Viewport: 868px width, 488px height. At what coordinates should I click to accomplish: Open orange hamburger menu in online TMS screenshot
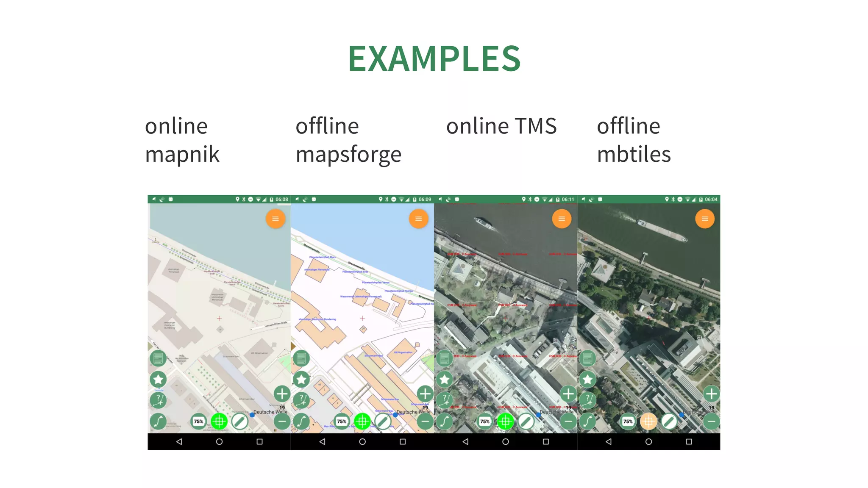(562, 219)
